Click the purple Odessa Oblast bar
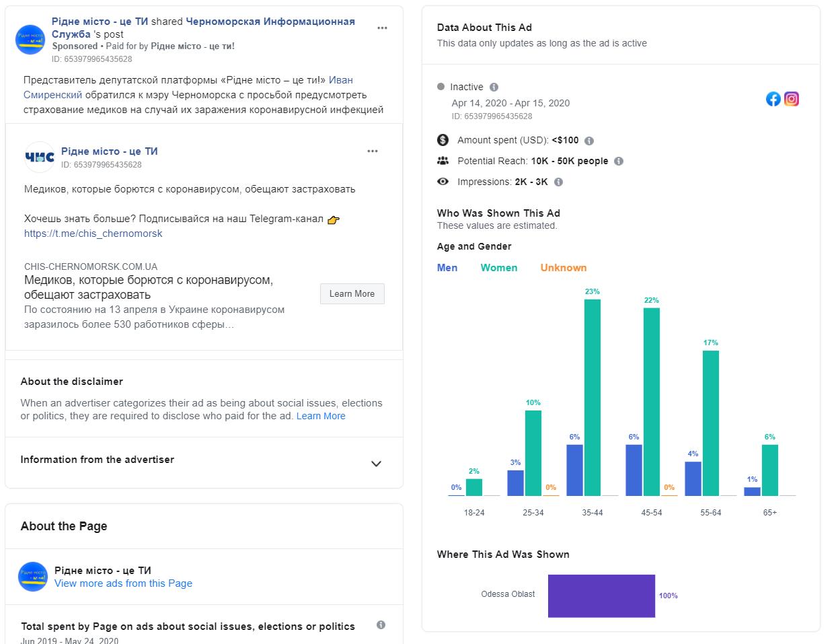 601,596
